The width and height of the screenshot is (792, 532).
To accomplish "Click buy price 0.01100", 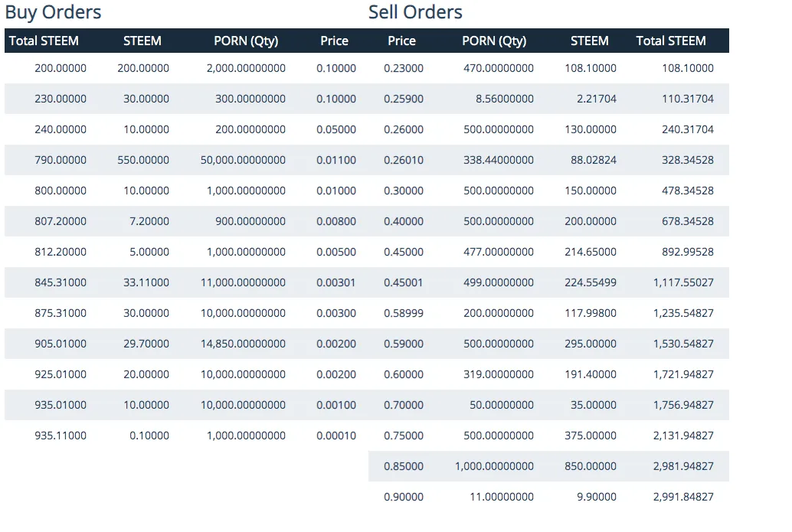I will [336, 160].
